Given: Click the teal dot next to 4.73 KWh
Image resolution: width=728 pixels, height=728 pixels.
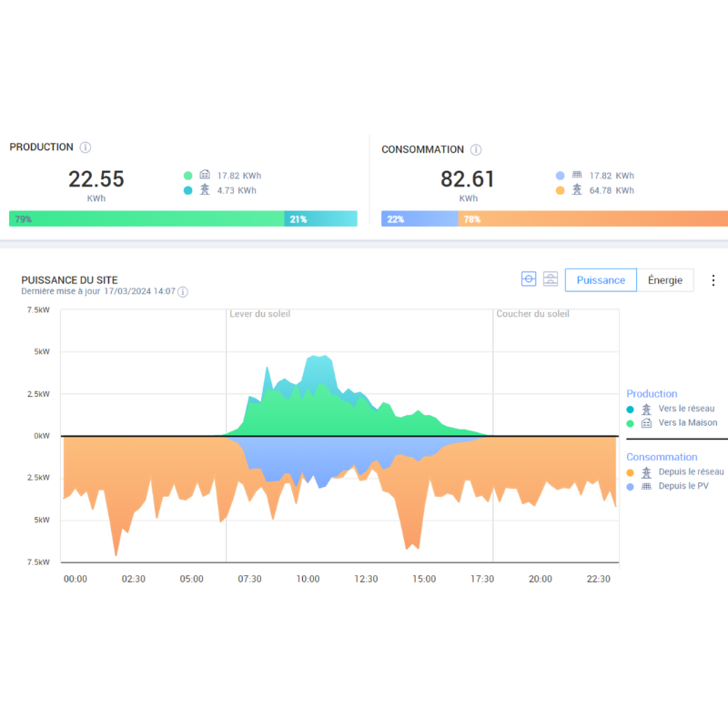Looking at the screenshot, I should point(187,191).
